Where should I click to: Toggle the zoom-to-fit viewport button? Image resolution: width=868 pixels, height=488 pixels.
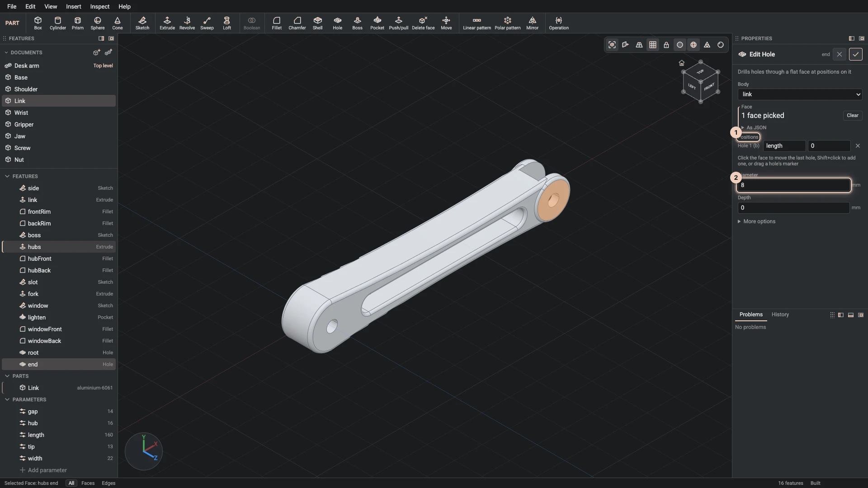point(612,45)
